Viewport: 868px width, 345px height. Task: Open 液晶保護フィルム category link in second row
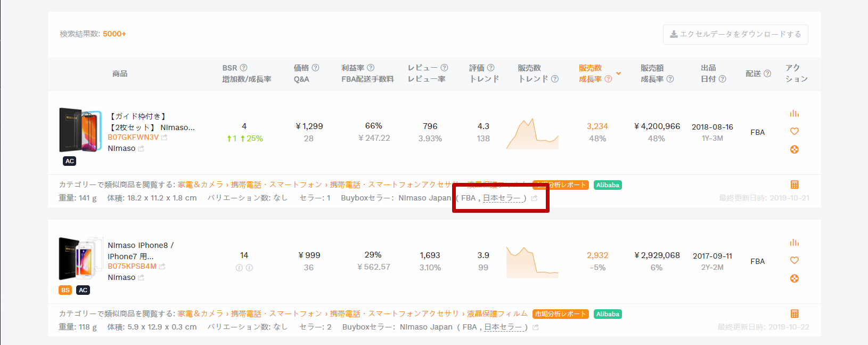pyautogui.click(x=497, y=314)
